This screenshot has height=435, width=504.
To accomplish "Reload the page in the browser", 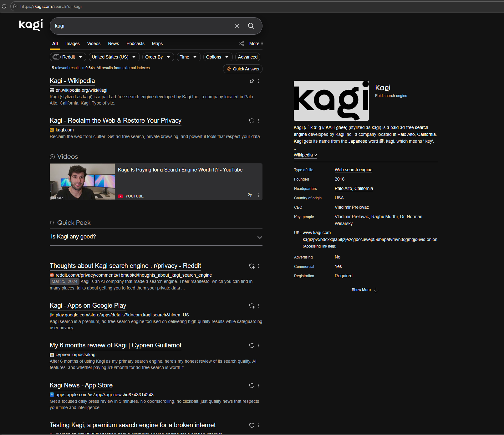I will 4,6.
